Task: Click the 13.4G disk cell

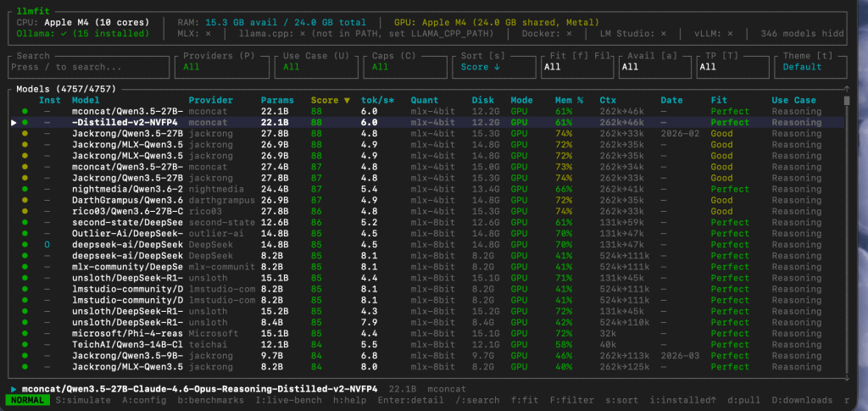Action: [486, 189]
